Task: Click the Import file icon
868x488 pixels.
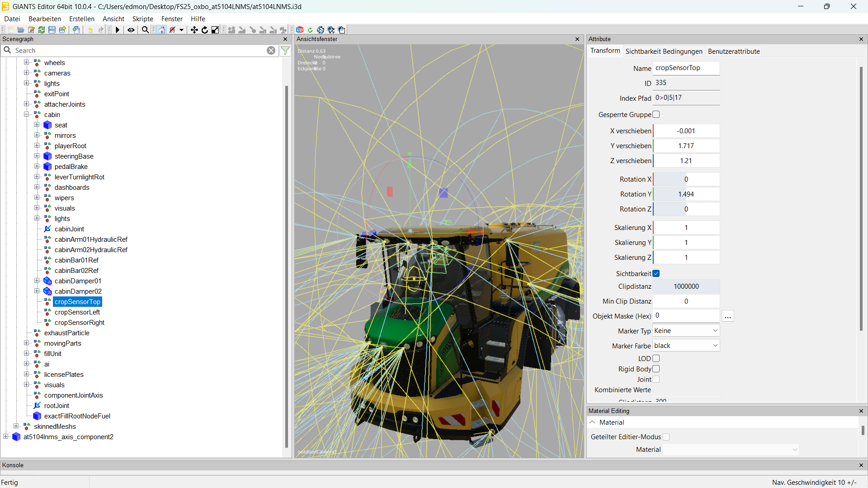Action: pyautogui.click(x=76, y=30)
